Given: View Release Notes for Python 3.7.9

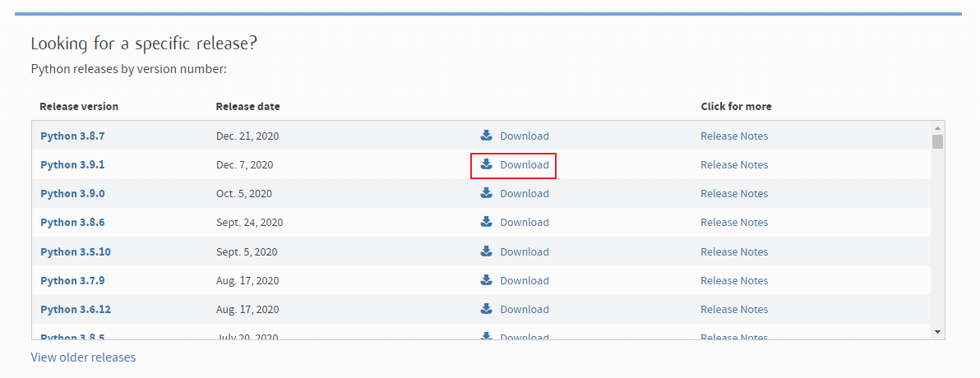Looking at the screenshot, I should (x=734, y=280).
